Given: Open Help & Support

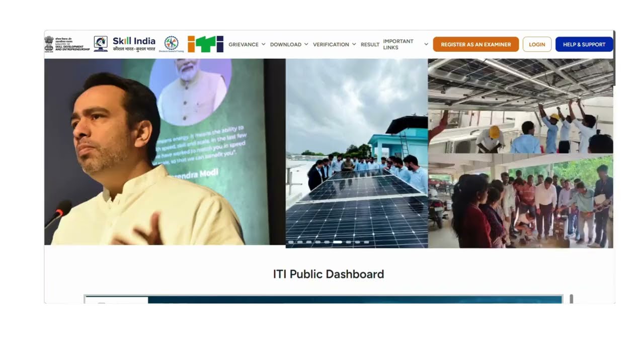Looking at the screenshot, I should pos(584,44).
